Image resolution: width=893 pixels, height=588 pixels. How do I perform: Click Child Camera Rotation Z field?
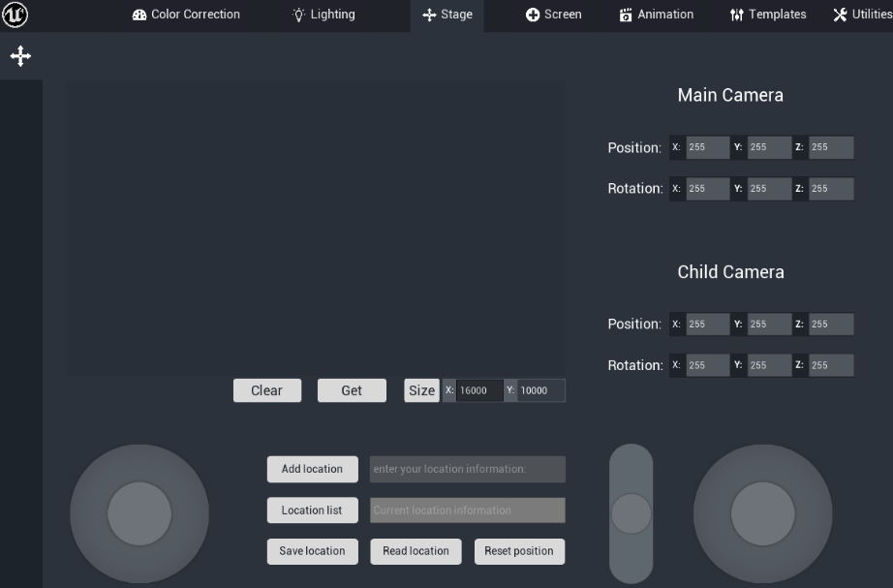[831, 365]
